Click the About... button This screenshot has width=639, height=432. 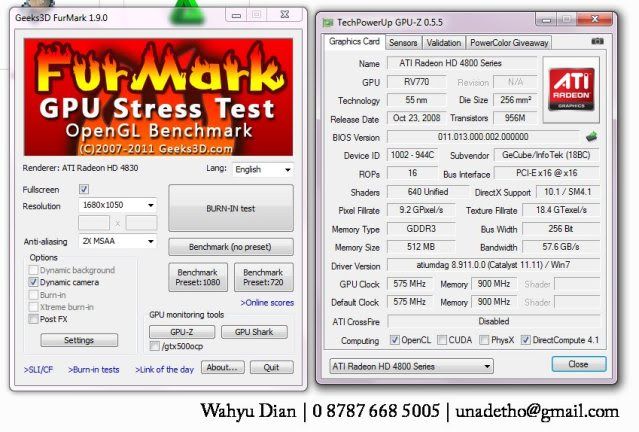(x=223, y=367)
